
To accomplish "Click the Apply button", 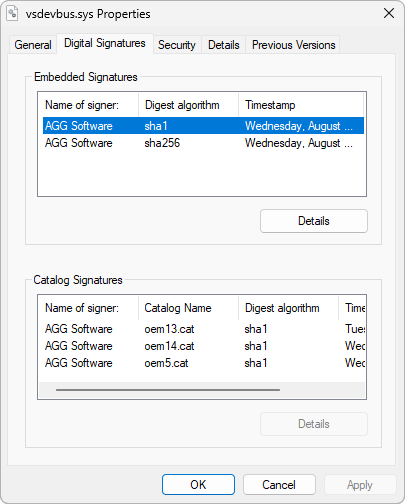I will point(360,485).
